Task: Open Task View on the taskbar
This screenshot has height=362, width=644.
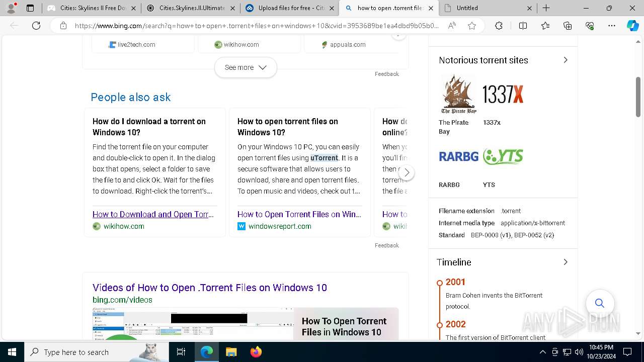Action: point(181,352)
